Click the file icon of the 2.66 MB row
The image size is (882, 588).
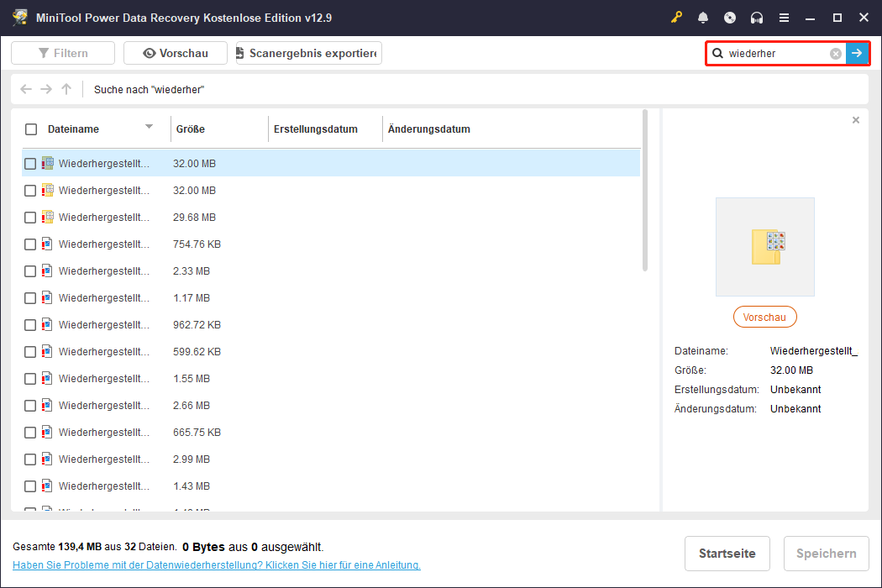point(47,405)
